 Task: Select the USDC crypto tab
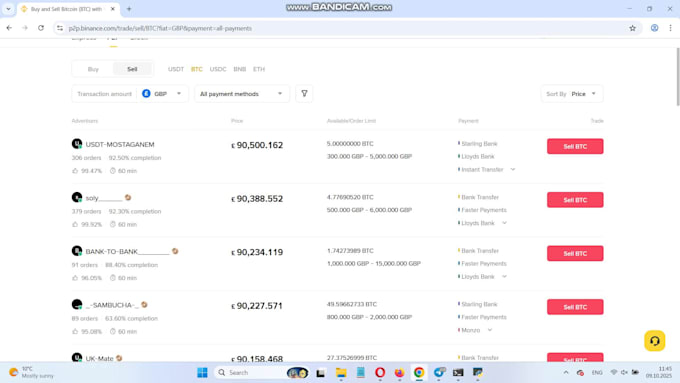218,69
